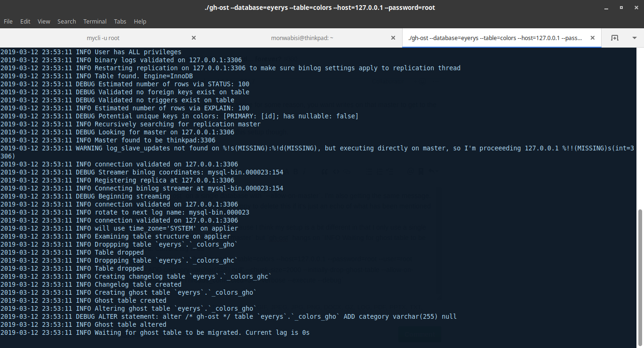Open the View menu
This screenshot has width=644, height=348.
[43, 21]
